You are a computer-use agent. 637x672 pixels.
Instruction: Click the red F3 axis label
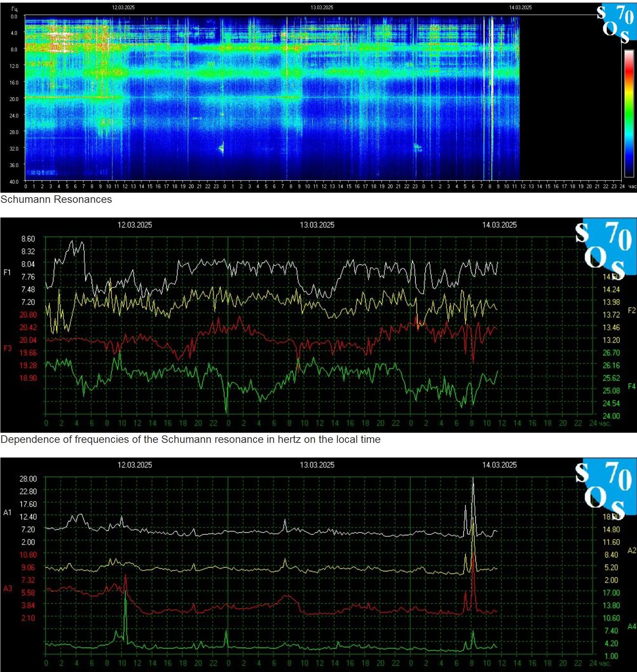click(x=8, y=348)
